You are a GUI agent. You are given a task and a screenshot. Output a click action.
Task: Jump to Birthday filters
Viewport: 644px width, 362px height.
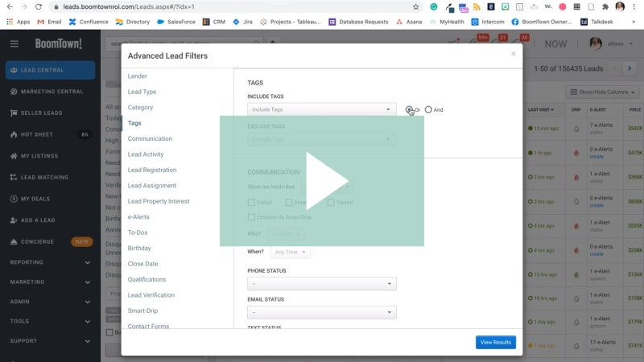pos(139,248)
